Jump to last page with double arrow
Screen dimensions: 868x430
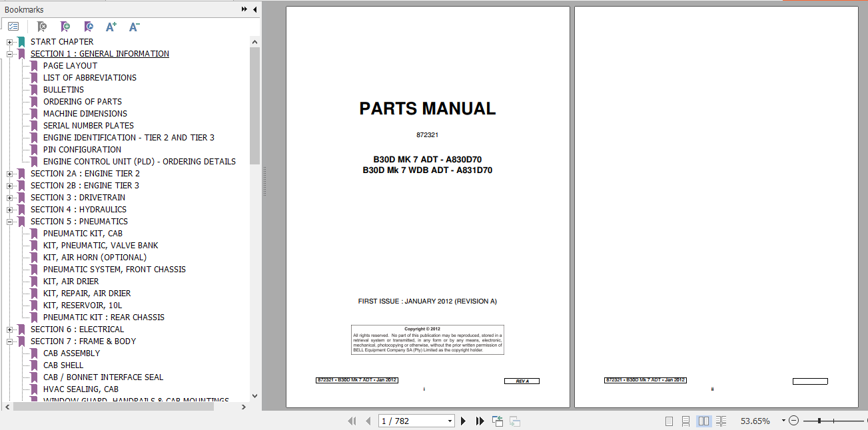click(x=480, y=421)
